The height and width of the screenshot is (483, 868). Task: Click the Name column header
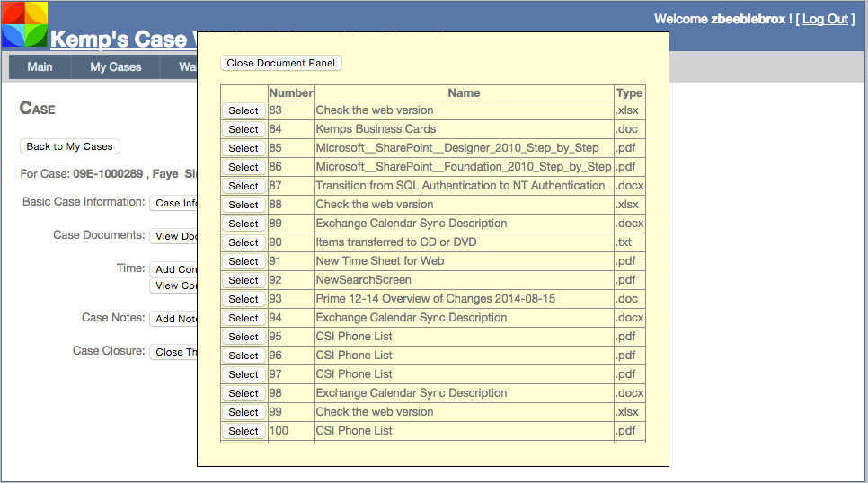[464, 92]
